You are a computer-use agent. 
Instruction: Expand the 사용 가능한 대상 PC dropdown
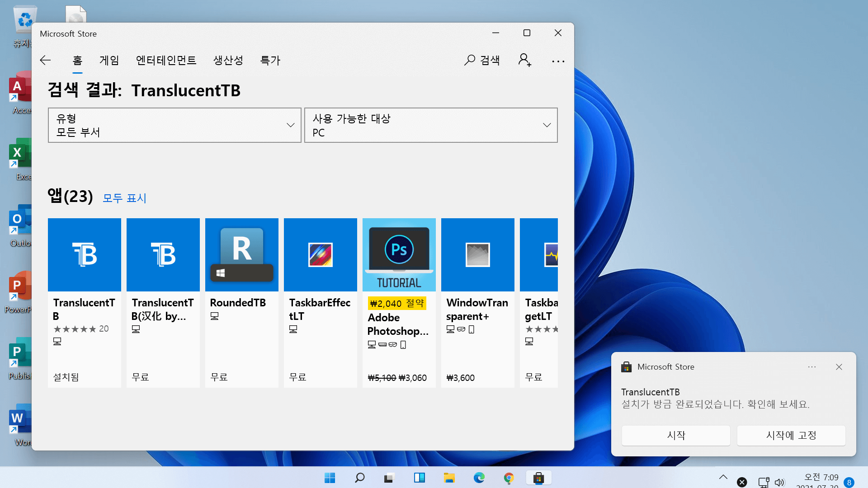coord(431,125)
